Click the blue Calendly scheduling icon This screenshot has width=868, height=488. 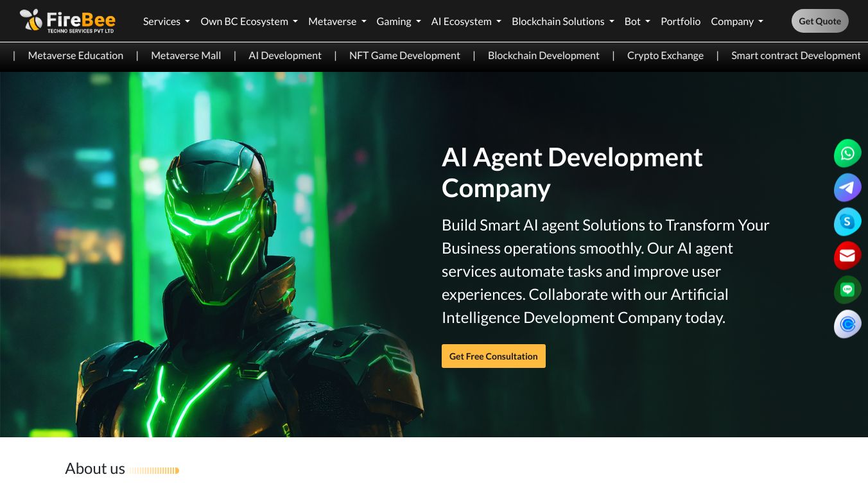847,324
